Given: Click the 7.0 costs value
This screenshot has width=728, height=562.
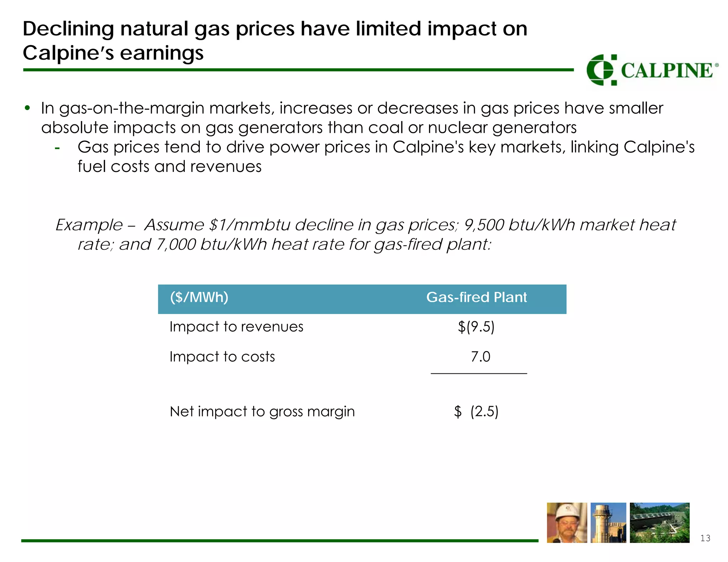Looking at the screenshot, I should pos(480,357).
